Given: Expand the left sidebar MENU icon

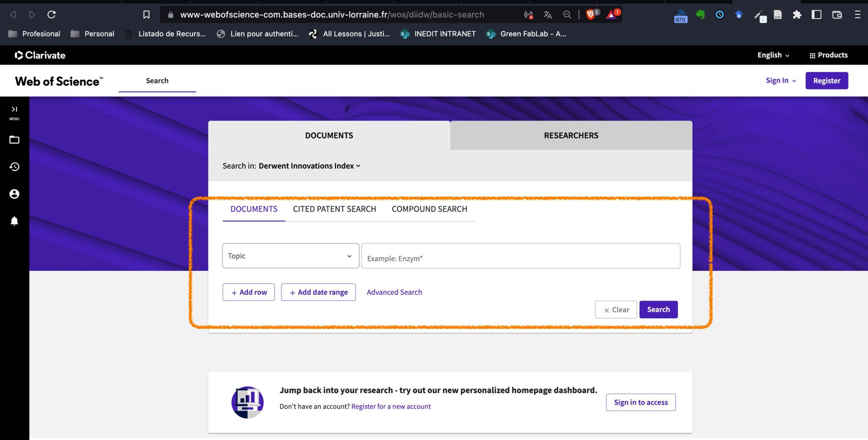Looking at the screenshot, I should (14, 112).
